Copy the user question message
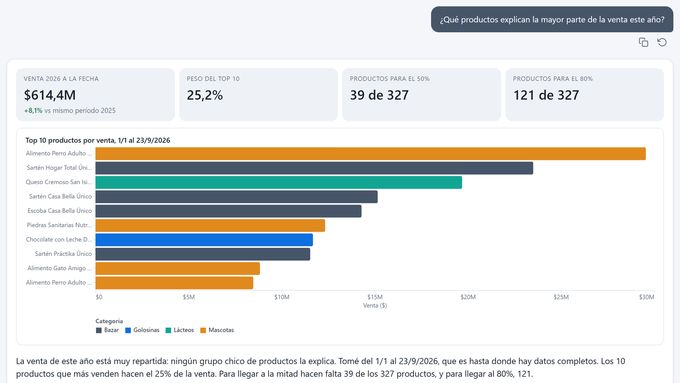 [644, 42]
